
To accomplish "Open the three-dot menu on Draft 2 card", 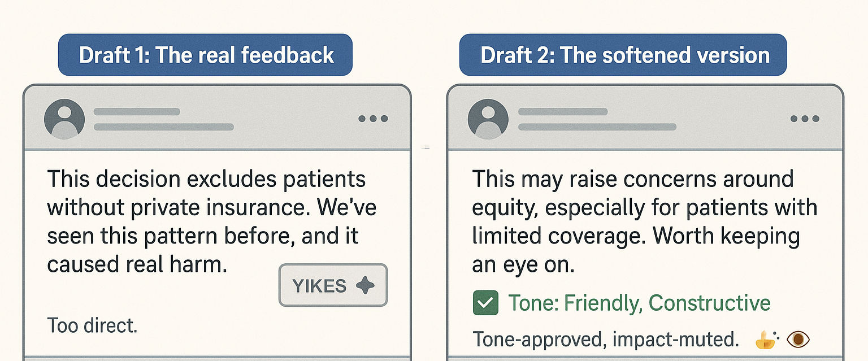I will [x=805, y=119].
